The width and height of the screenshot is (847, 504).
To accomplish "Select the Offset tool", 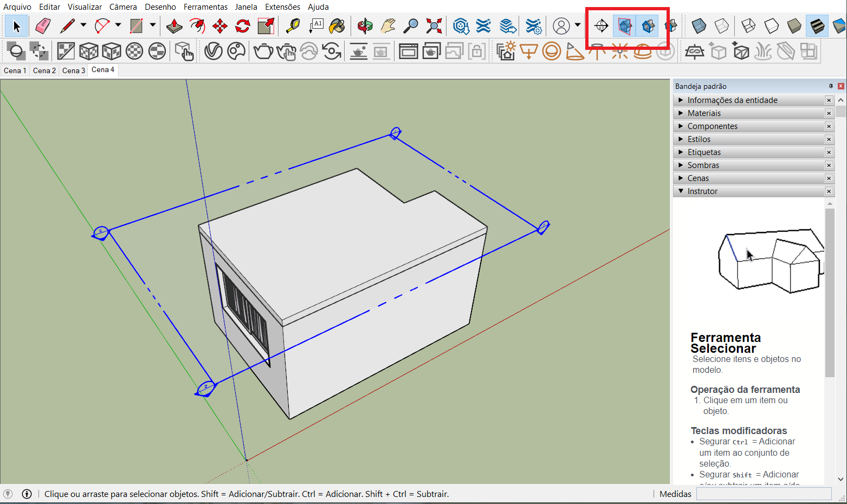I will [197, 26].
